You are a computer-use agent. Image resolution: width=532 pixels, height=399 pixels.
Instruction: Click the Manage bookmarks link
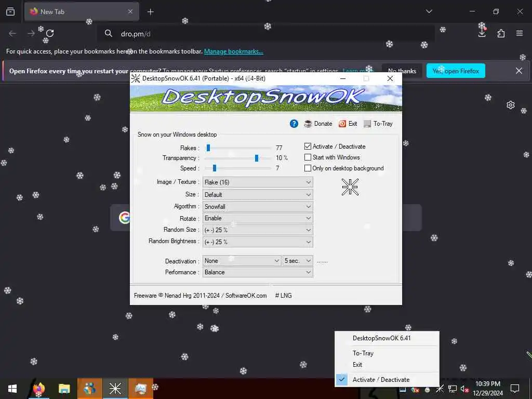[233, 51]
